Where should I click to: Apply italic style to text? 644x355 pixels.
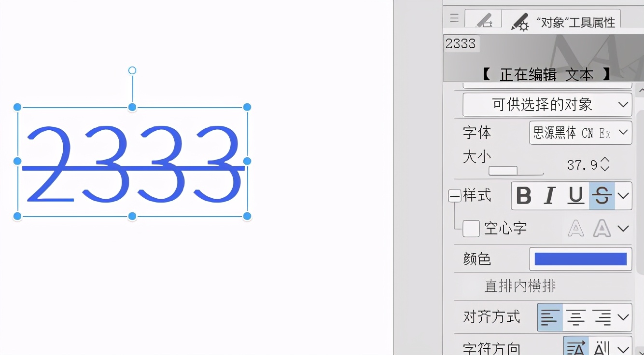[549, 196]
